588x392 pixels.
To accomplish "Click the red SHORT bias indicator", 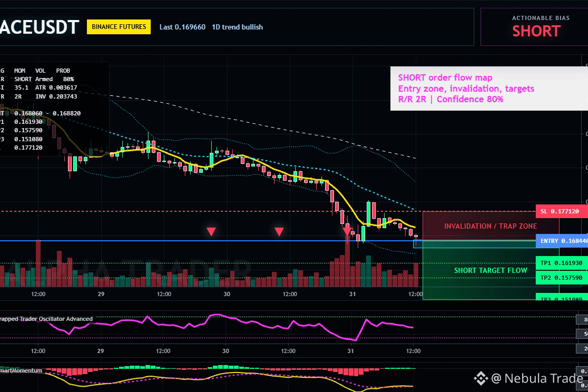I will pyautogui.click(x=536, y=32).
